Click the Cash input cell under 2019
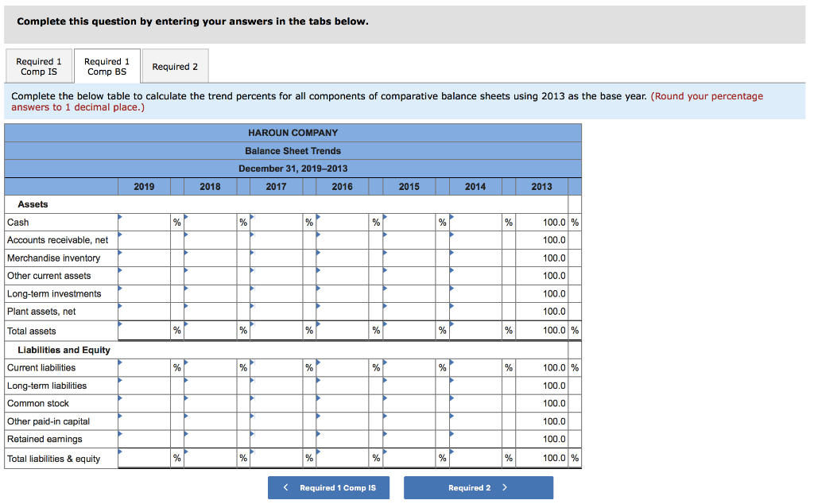Image resolution: width=814 pixels, height=504 pixels. pos(144,223)
